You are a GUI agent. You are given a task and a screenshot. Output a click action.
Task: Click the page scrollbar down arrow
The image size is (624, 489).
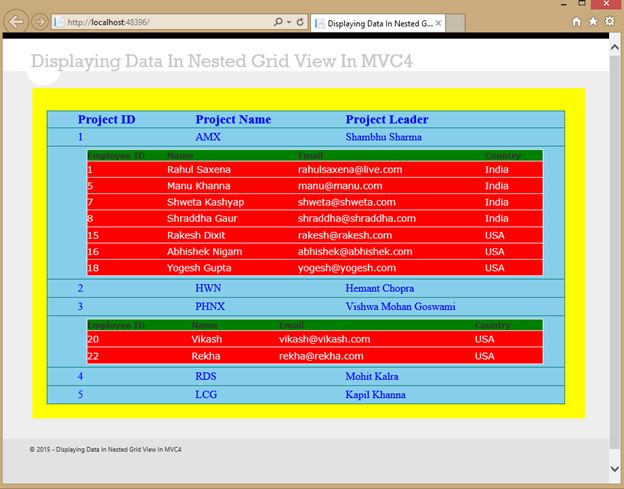[614, 469]
